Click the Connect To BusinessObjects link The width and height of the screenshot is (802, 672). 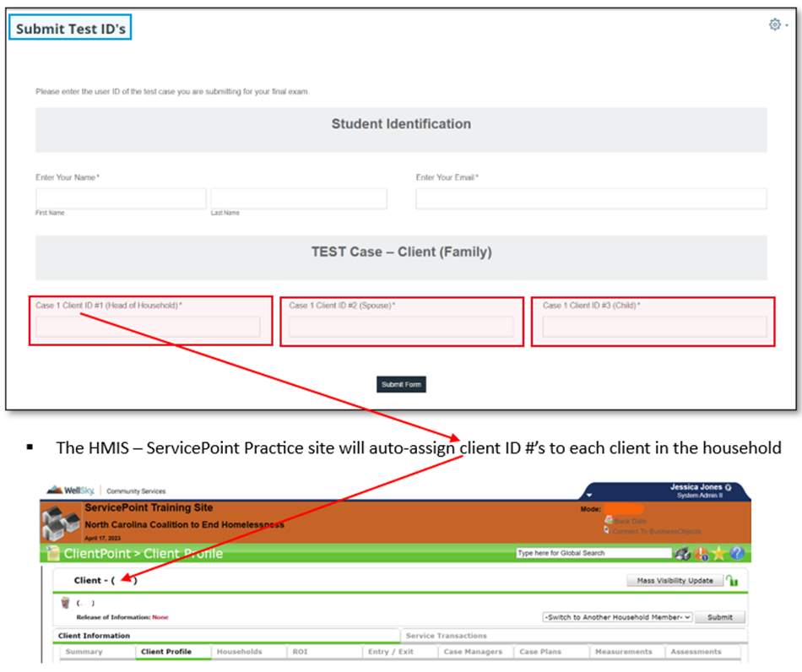pyautogui.click(x=656, y=531)
